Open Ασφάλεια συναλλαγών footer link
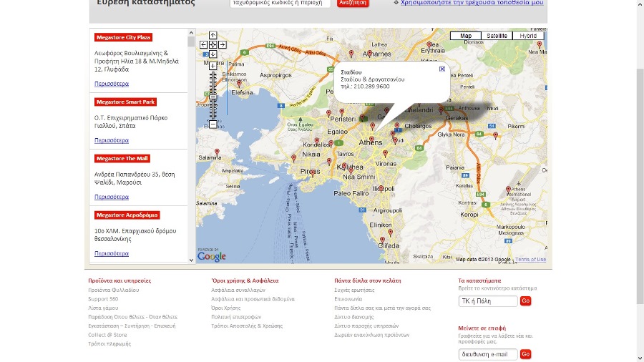The image size is (644, 362). (238, 290)
